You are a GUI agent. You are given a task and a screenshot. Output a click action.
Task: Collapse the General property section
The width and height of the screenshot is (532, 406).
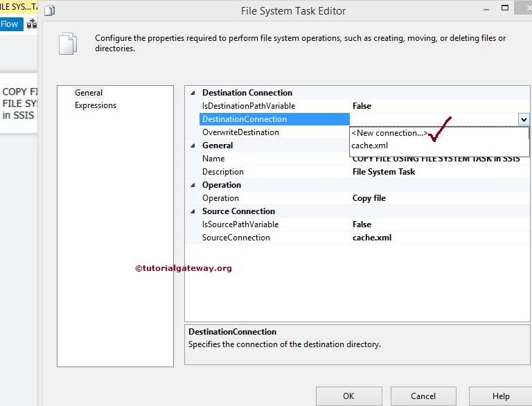click(193, 145)
